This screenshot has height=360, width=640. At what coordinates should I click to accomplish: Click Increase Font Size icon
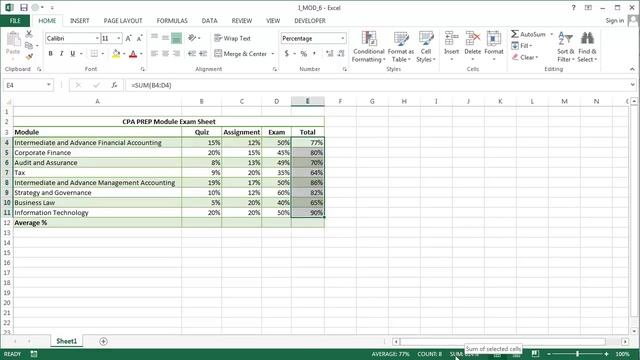[x=129, y=38]
